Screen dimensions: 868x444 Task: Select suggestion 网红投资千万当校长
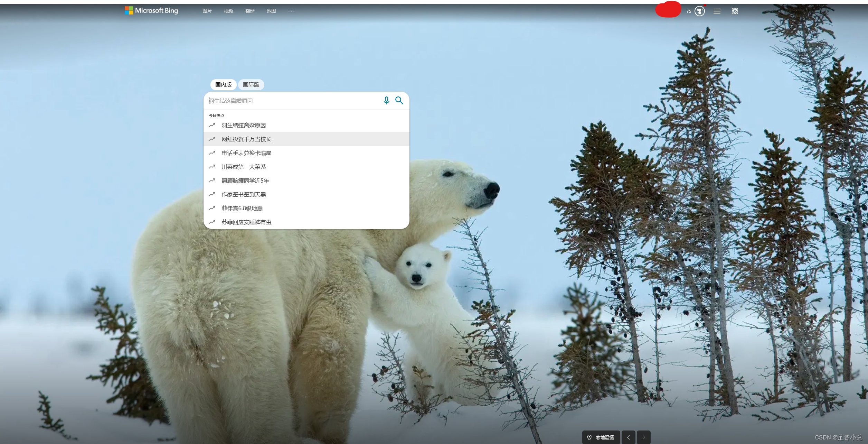coord(246,139)
